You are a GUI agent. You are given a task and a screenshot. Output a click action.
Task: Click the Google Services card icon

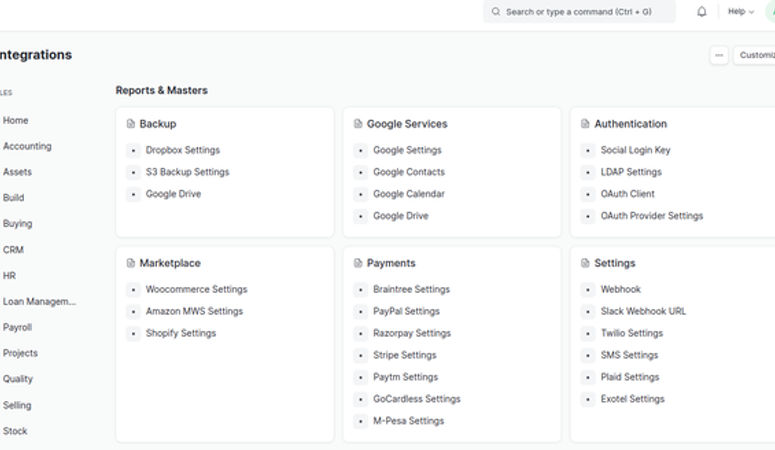click(x=358, y=124)
